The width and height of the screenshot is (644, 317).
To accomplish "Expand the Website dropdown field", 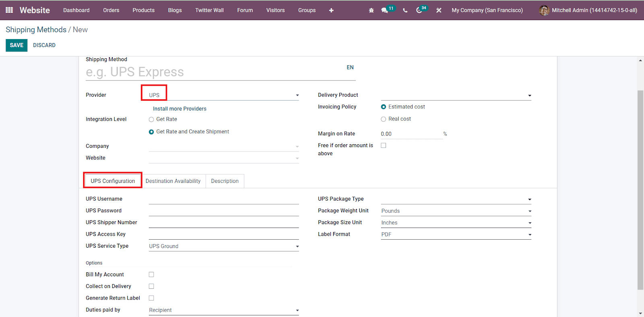I will point(224,158).
